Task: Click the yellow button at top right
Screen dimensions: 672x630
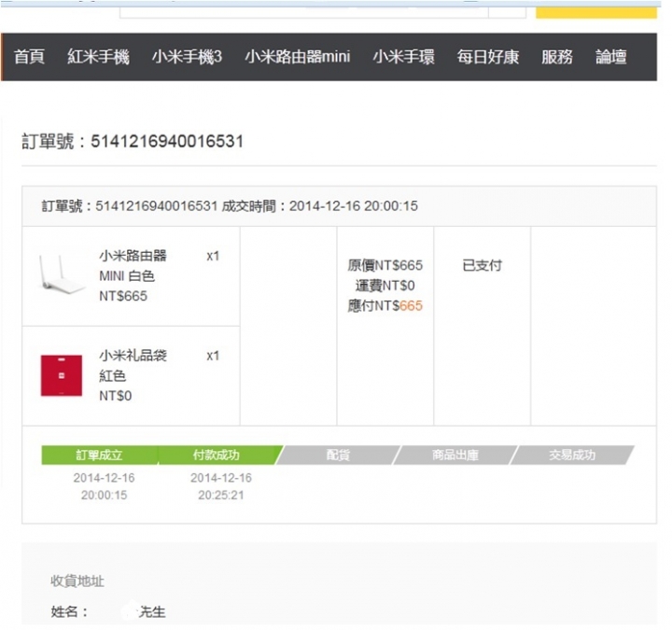Action: pos(596,13)
